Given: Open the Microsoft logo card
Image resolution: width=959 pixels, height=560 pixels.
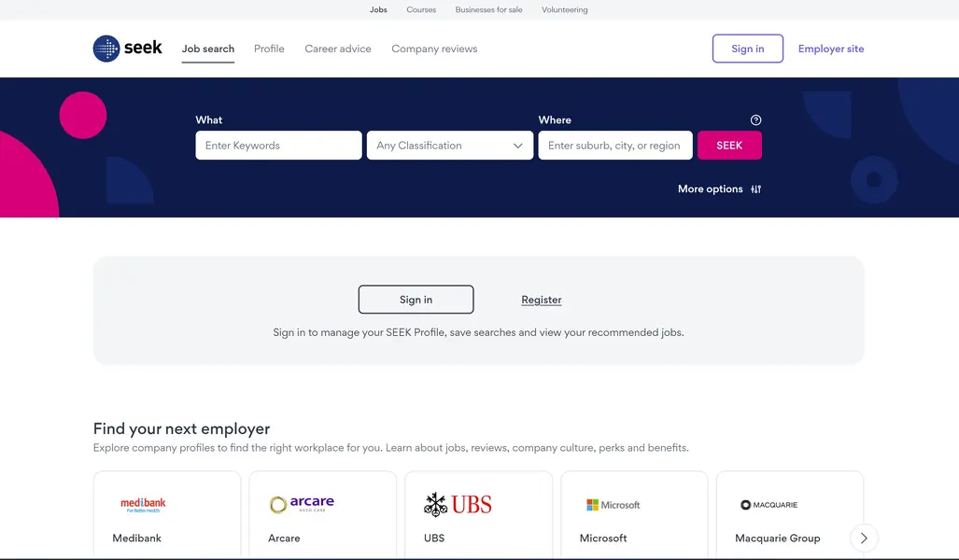Looking at the screenshot, I should point(634,515).
